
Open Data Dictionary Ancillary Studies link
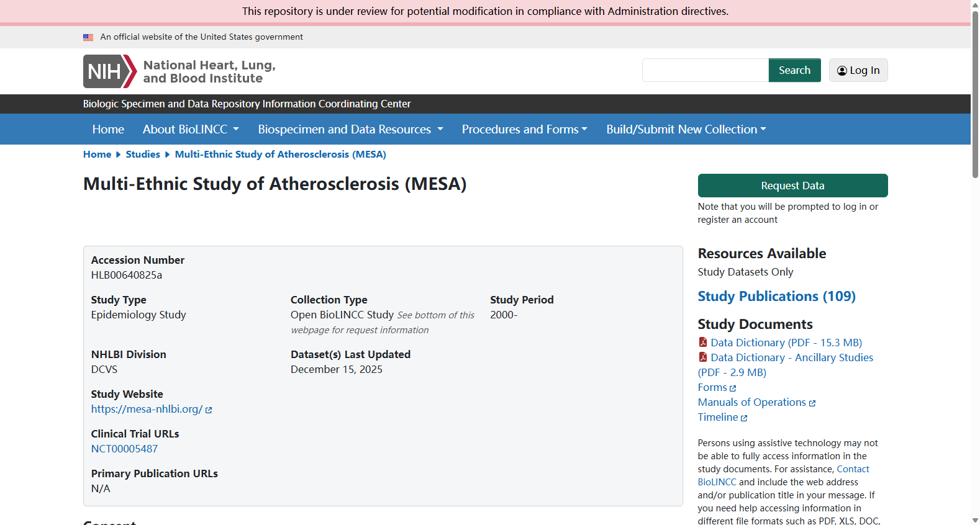(x=786, y=365)
